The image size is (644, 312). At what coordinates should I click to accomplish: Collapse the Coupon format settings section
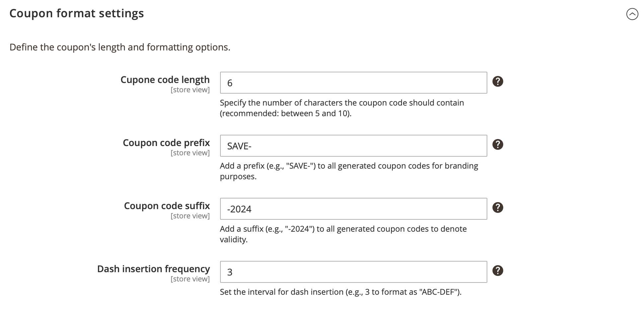632,14
